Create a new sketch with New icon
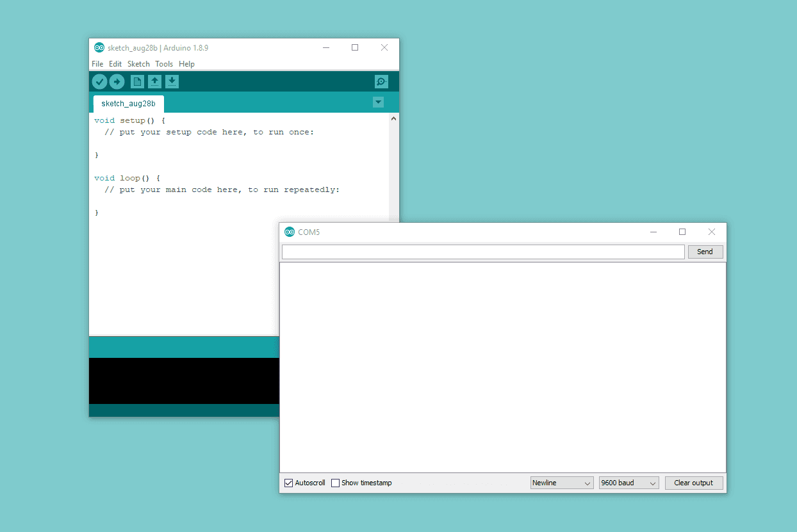Screen dimensions: 797x532 point(137,81)
